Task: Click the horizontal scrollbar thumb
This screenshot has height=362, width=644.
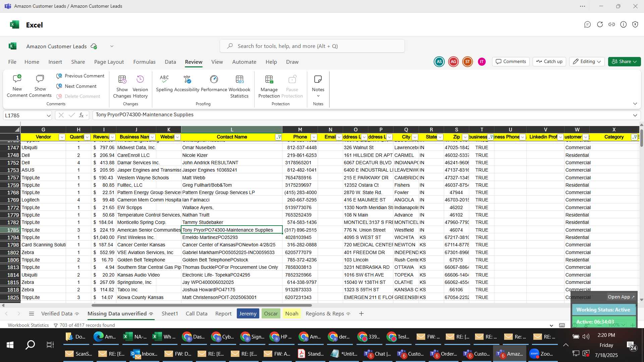Action: coord(202,305)
